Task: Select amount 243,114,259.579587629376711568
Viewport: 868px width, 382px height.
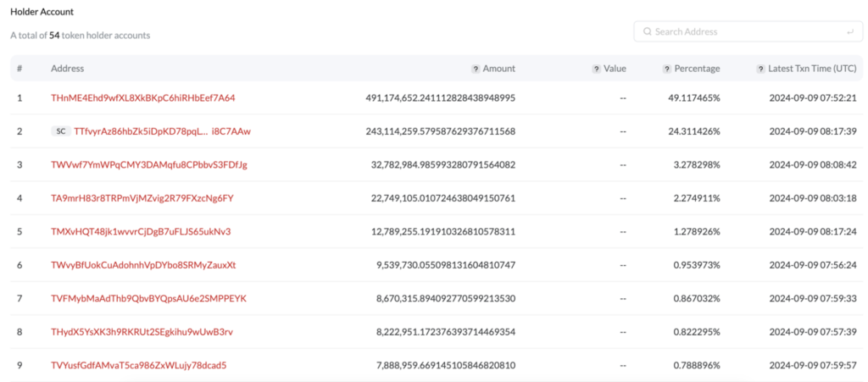Action: (x=441, y=131)
